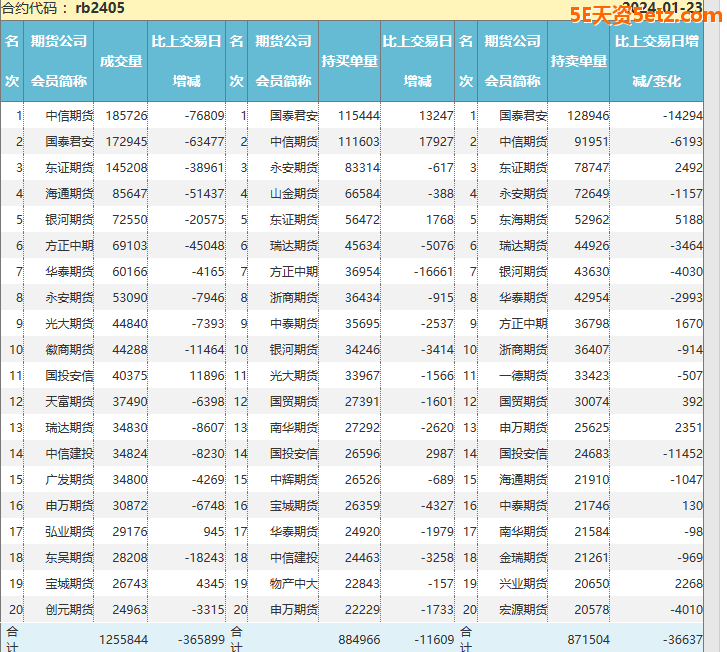Select the 持买单量 column header
The height and width of the screenshot is (652, 727).
pyautogui.click(x=350, y=61)
